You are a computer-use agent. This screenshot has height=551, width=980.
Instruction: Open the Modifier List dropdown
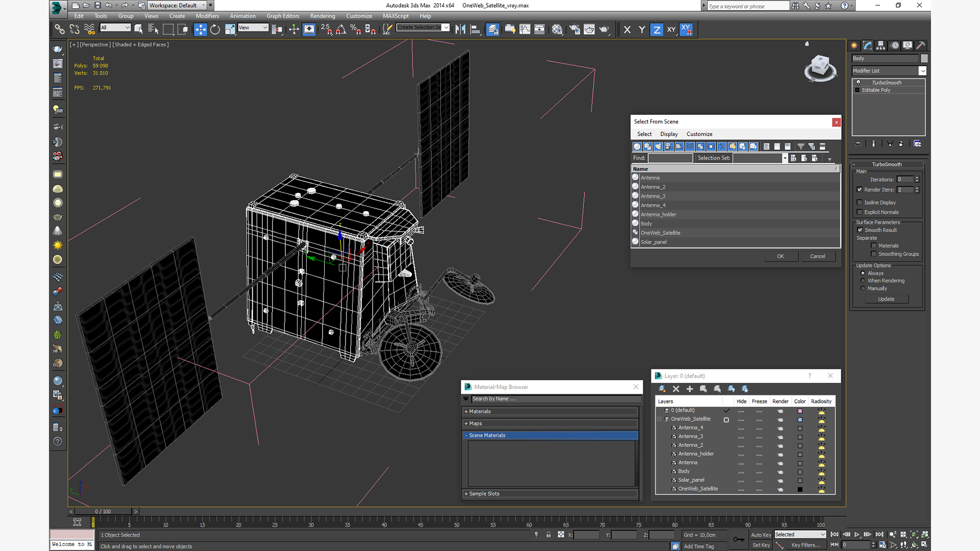[922, 71]
